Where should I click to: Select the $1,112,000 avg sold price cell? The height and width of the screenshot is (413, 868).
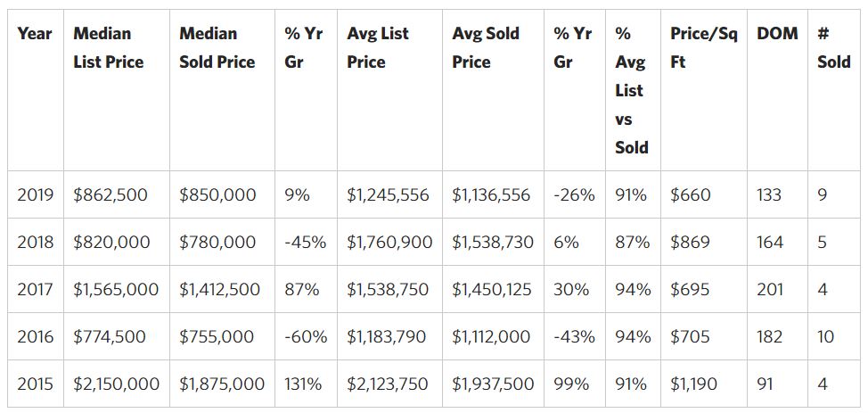[491, 337]
